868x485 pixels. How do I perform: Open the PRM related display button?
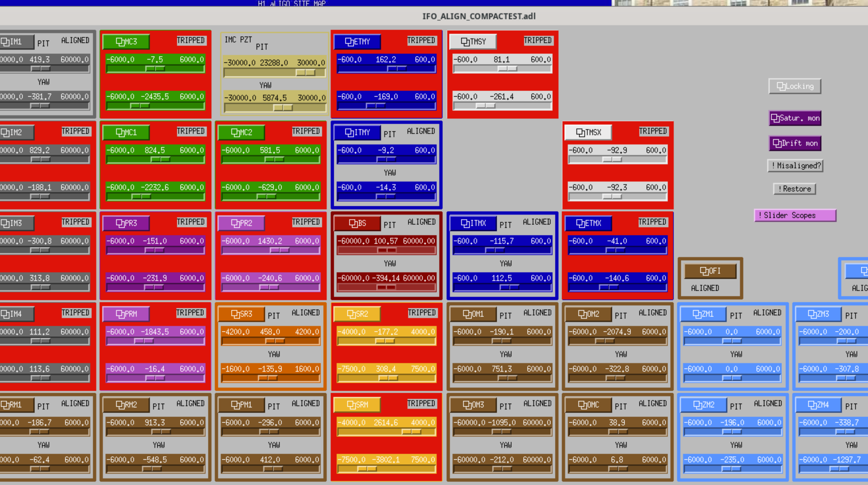[x=126, y=314]
